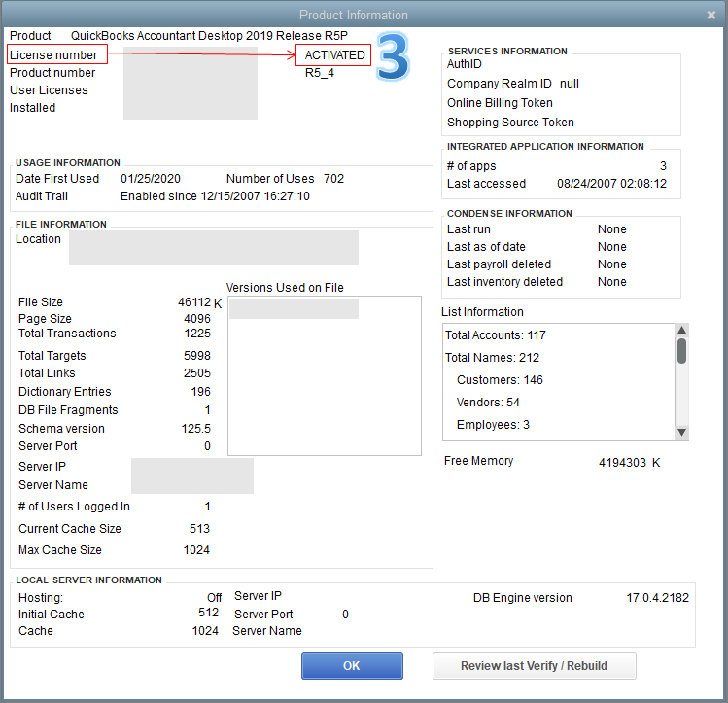
Task: Click Dictionary Entries value 196
Action: (x=201, y=392)
